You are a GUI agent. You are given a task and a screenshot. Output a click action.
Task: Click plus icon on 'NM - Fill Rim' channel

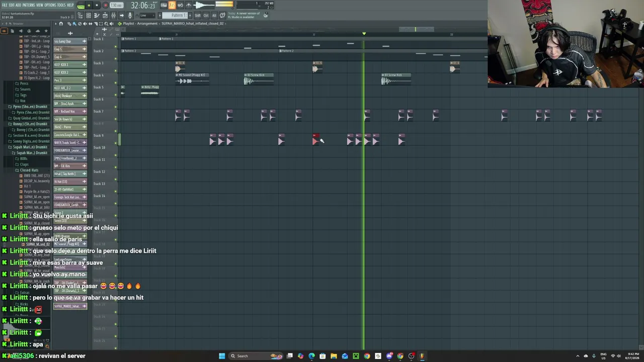point(85,166)
